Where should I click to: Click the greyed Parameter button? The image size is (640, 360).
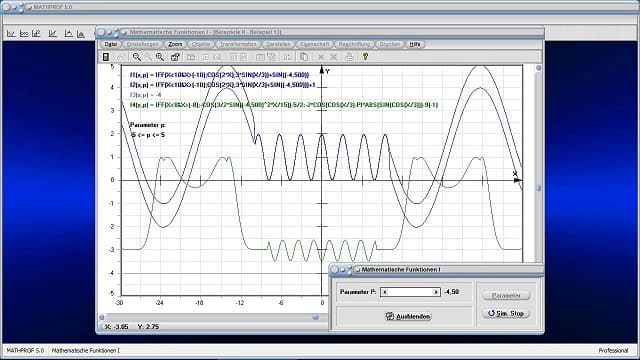pyautogui.click(x=506, y=295)
